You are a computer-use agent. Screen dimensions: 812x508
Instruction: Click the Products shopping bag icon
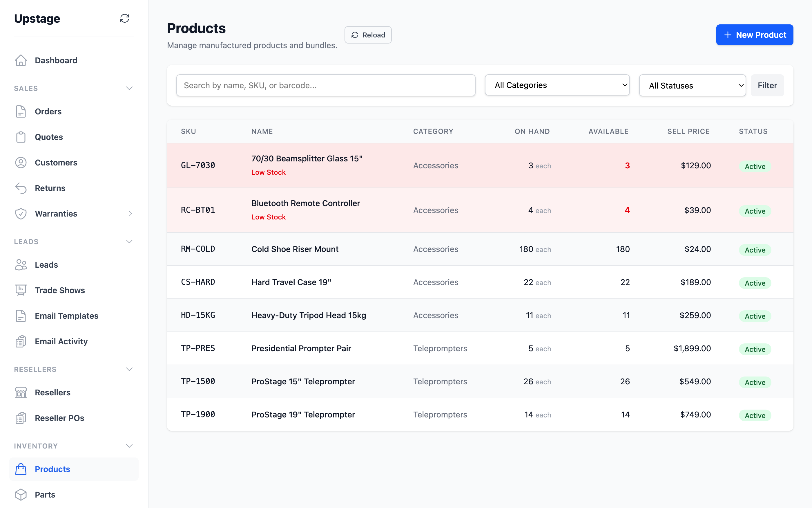21,469
